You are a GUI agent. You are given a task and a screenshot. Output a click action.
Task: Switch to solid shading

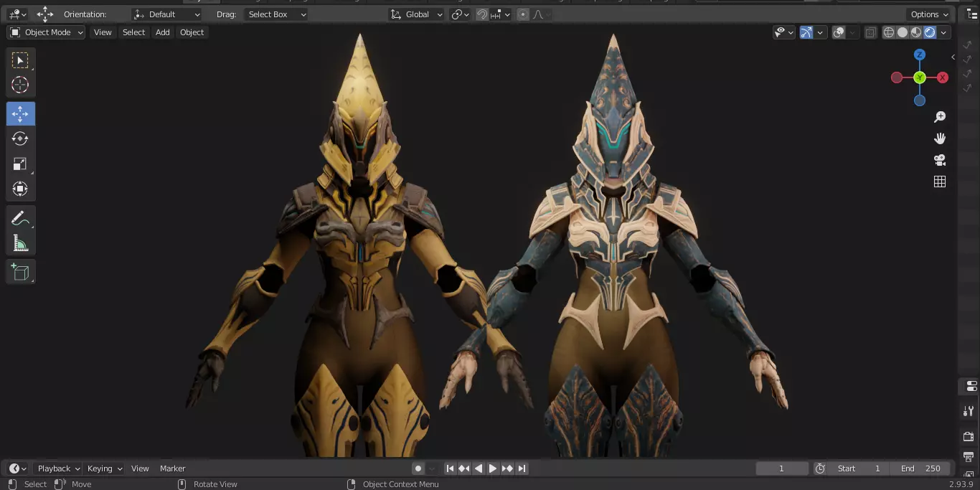903,32
